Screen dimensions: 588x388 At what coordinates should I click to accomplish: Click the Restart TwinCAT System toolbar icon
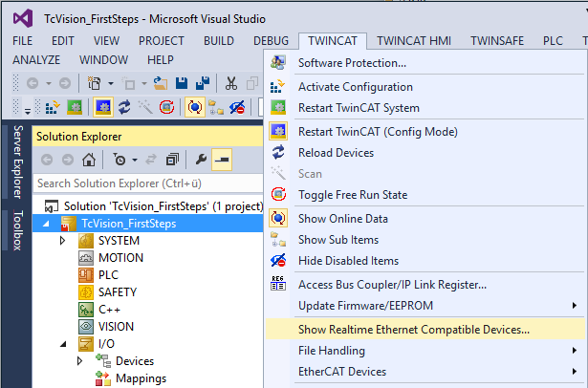75,108
